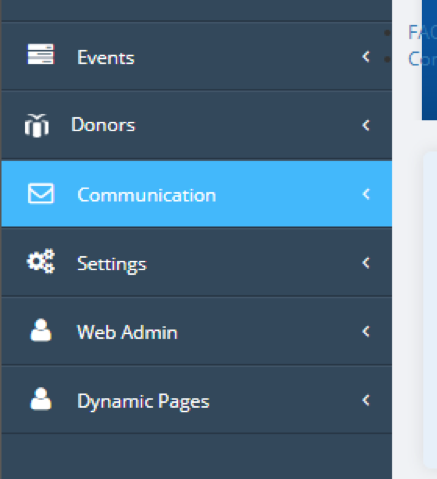This screenshot has width=437, height=479.
Task: Click the Web Admin user icon
Action: (41, 330)
